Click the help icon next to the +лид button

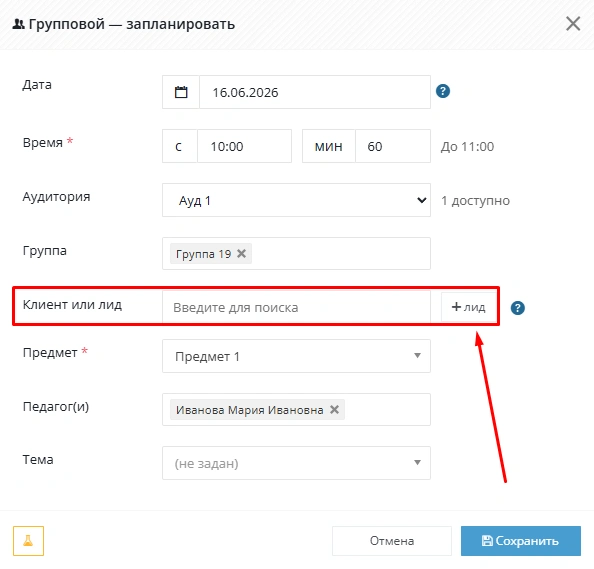[517, 308]
